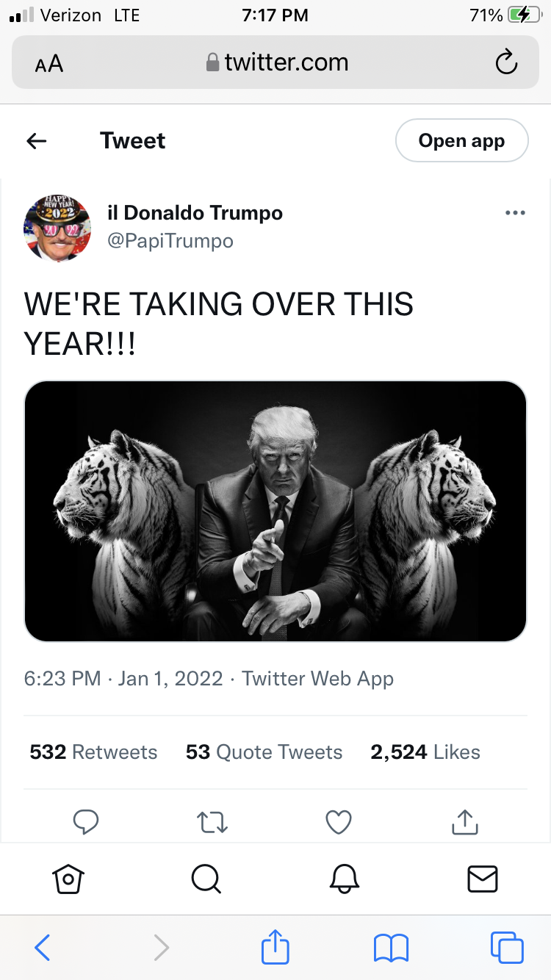Retweet this tweet using the arrows icon

point(212,821)
